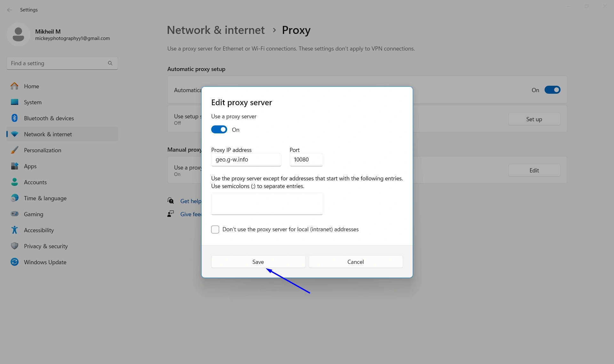The image size is (614, 364).
Task: Check Don't use proxy for local addresses
Action: tap(215, 229)
